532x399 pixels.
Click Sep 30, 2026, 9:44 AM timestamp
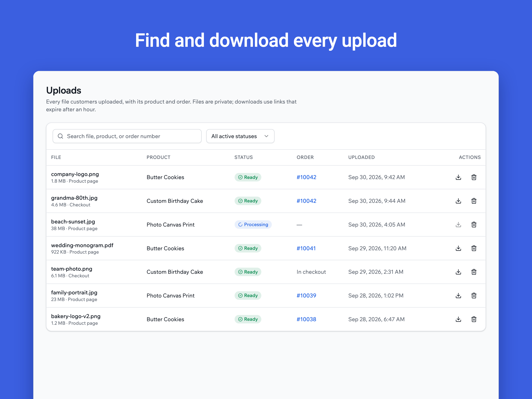click(x=377, y=201)
